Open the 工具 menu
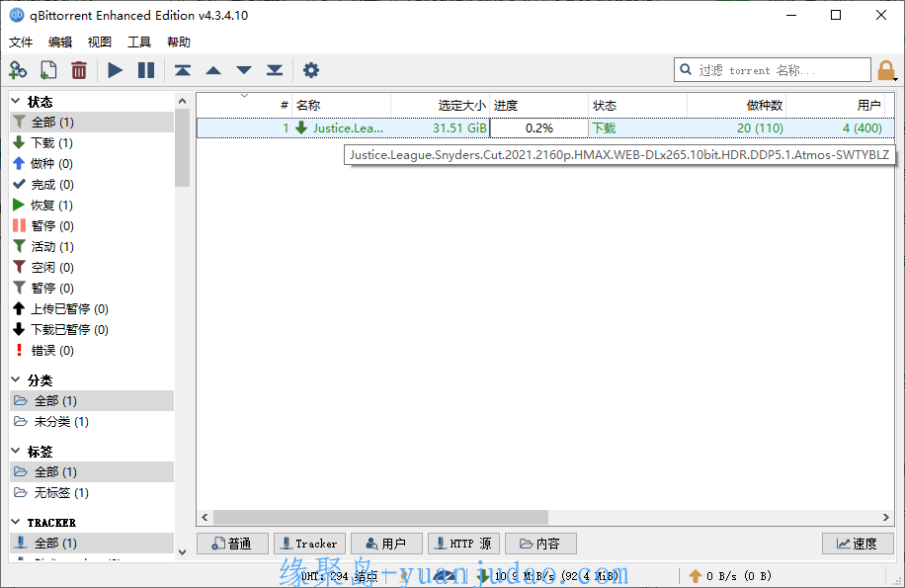Image resolution: width=905 pixels, height=588 pixels. click(x=138, y=42)
